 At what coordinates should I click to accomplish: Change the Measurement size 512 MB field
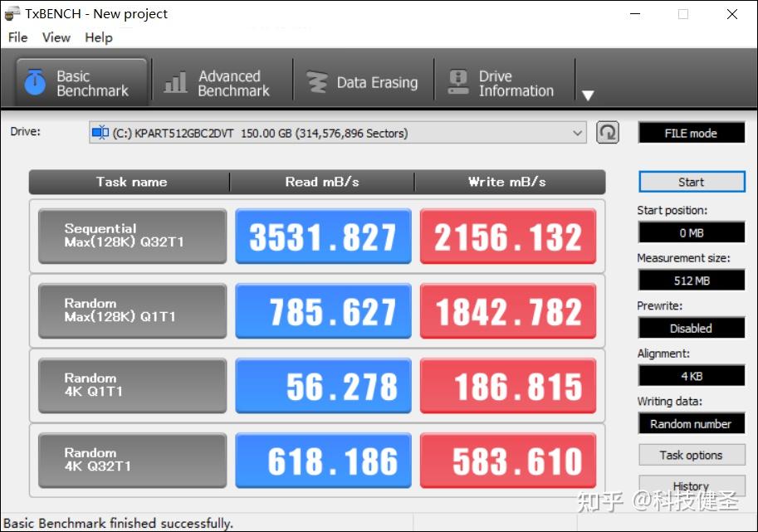(692, 281)
